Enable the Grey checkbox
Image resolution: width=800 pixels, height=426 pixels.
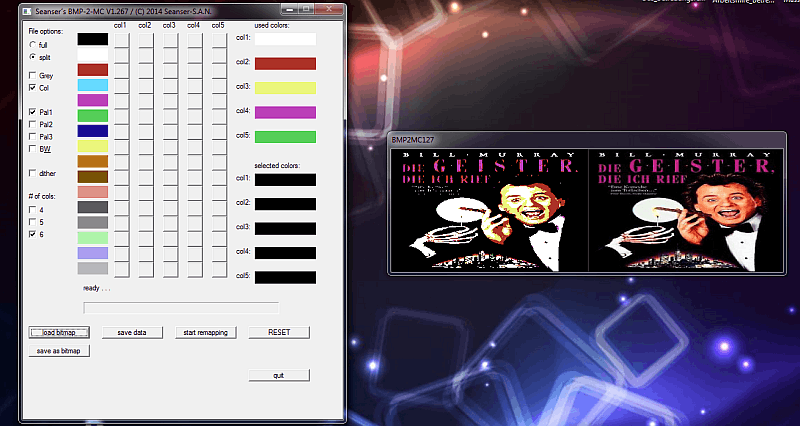pyautogui.click(x=33, y=76)
